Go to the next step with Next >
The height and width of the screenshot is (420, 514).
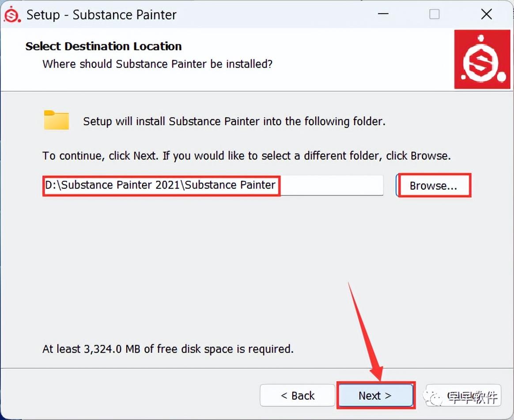click(375, 395)
